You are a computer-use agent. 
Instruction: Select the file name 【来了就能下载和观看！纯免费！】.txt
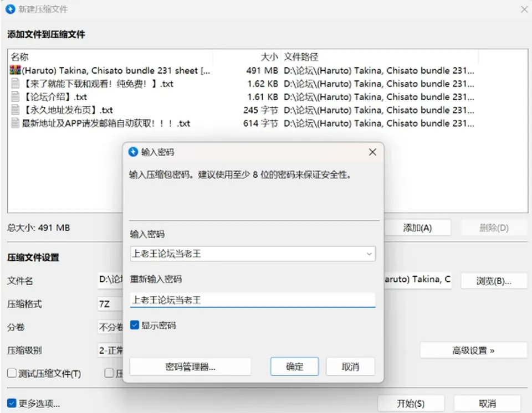[98, 84]
